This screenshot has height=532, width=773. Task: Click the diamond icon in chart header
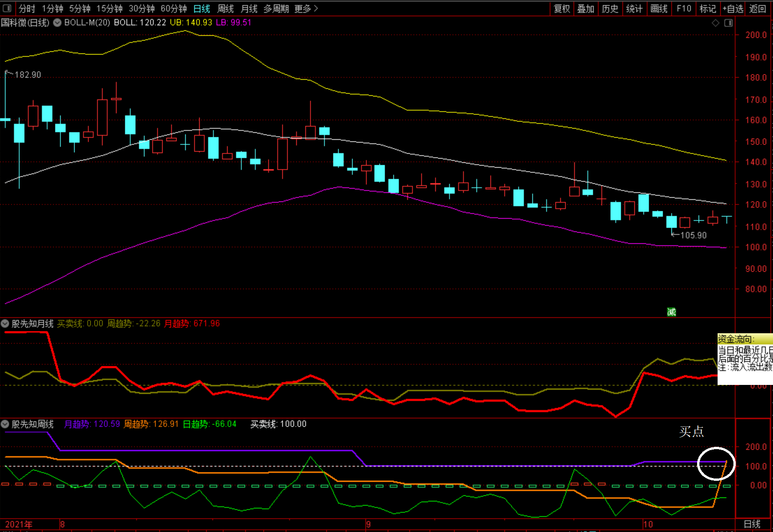716,23
